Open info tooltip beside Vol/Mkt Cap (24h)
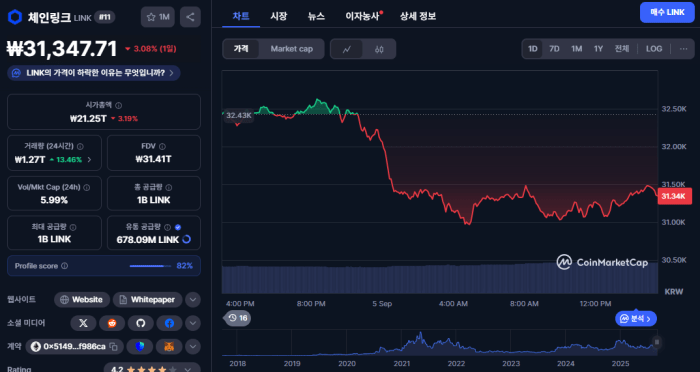700x372 pixels. (x=87, y=188)
